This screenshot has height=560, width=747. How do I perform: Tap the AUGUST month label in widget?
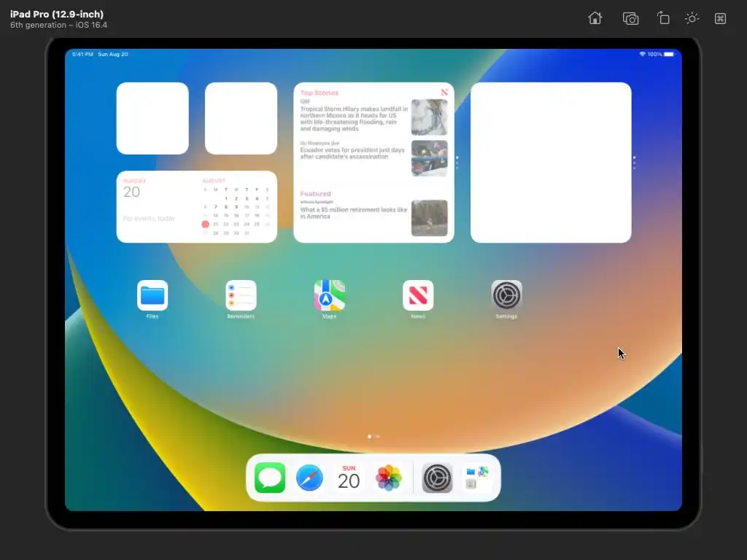(214, 181)
